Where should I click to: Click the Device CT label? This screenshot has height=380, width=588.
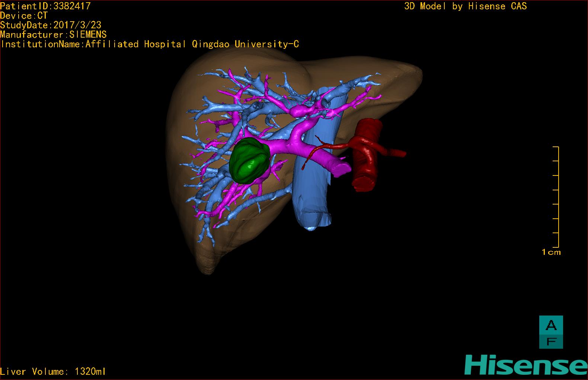[x=24, y=16]
